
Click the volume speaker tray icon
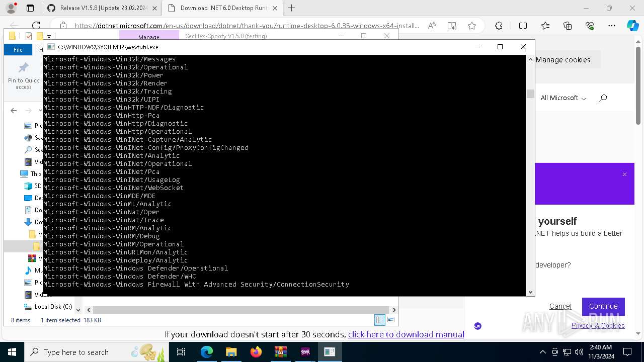[579, 352]
